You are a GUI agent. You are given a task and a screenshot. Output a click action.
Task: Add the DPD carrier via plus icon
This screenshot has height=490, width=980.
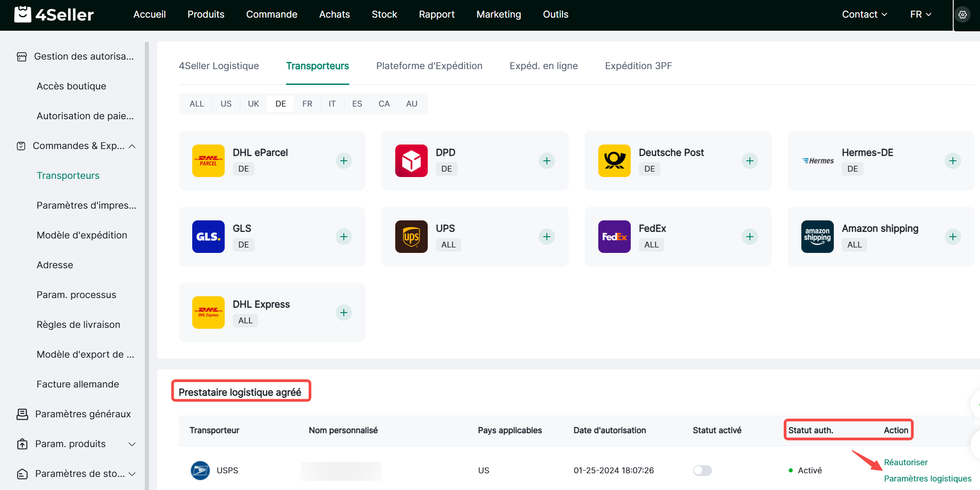coord(546,161)
